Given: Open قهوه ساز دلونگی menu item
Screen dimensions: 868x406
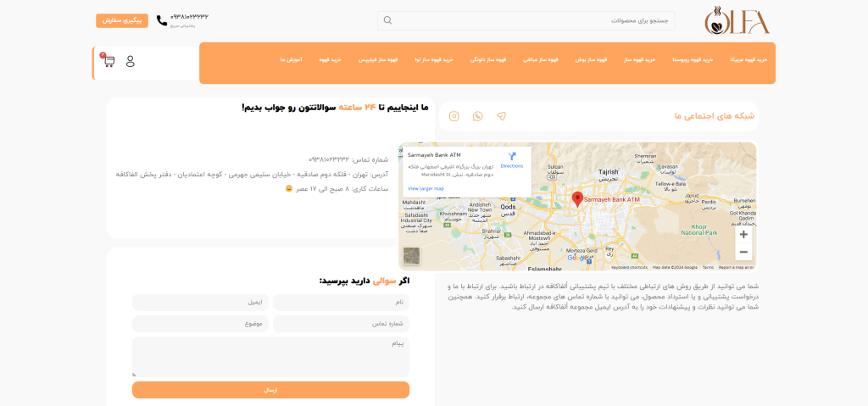Looking at the screenshot, I should (x=488, y=58).
